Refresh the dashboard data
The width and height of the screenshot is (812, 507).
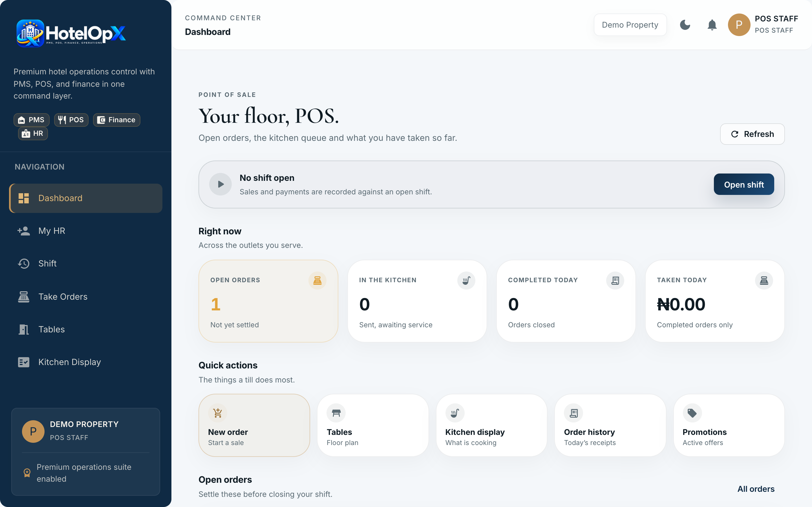[x=752, y=134]
